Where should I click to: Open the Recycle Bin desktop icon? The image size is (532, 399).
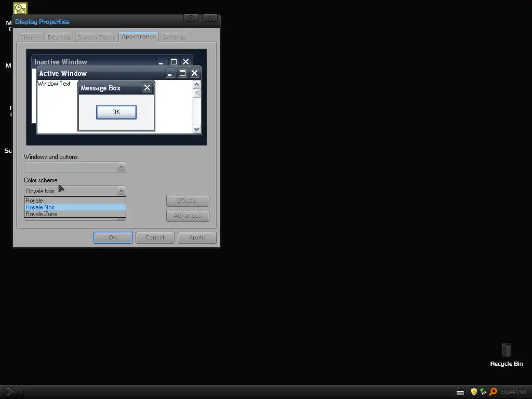[506, 354]
